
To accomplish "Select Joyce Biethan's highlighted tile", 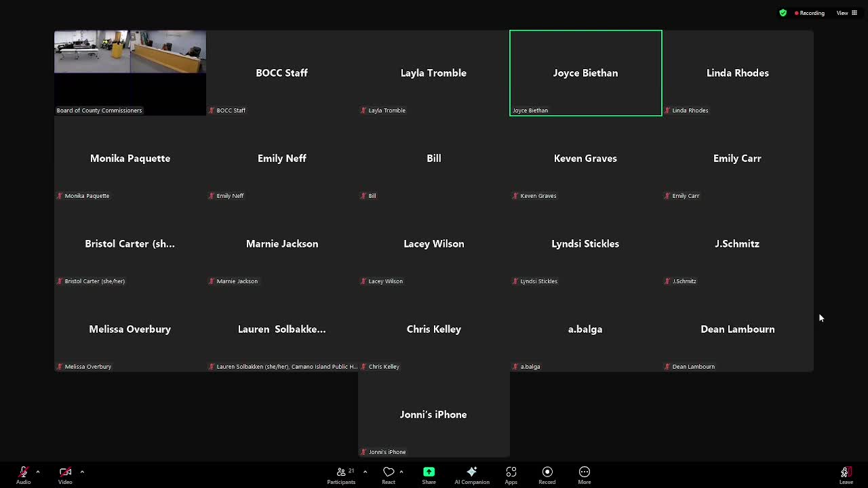I will (585, 73).
